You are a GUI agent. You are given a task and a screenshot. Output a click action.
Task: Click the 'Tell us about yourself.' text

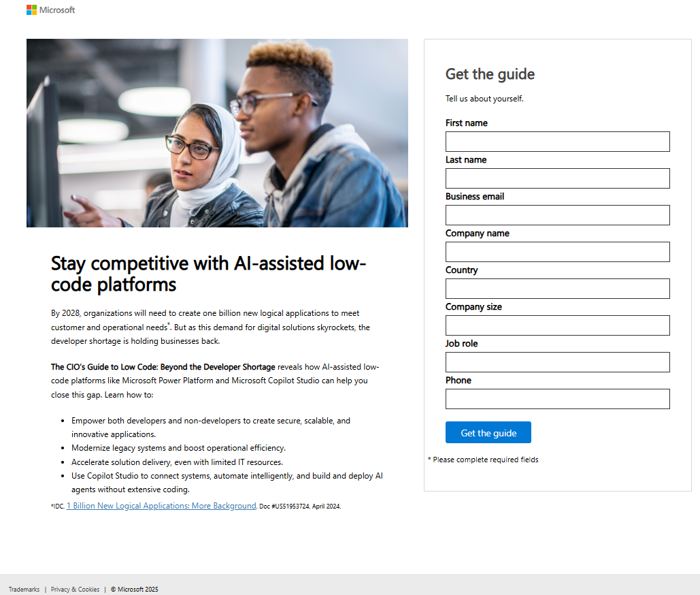pos(484,98)
